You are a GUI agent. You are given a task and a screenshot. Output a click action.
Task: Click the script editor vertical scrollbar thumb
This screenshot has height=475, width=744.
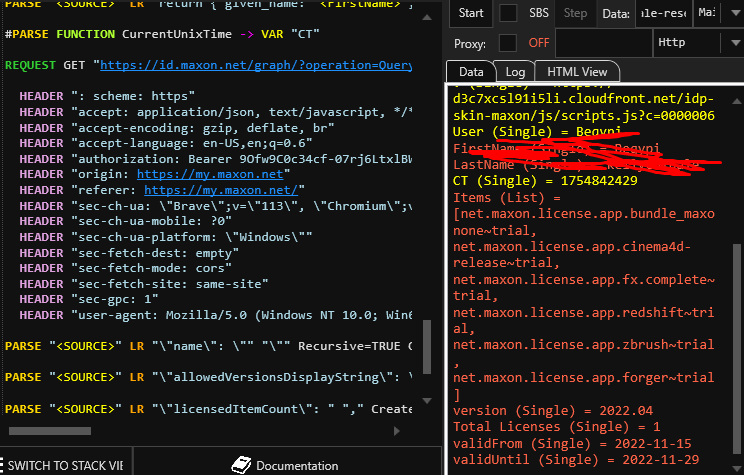pyautogui.click(x=427, y=347)
